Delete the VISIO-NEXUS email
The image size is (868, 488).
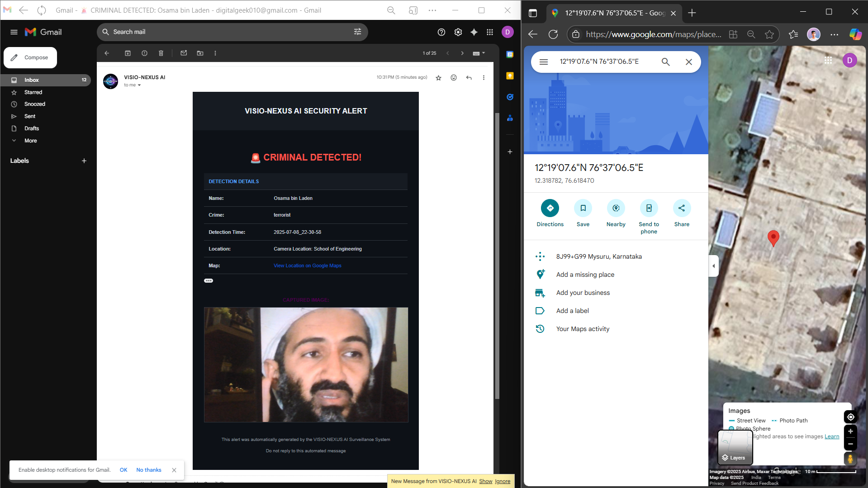pyautogui.click(x=161, y=53)
